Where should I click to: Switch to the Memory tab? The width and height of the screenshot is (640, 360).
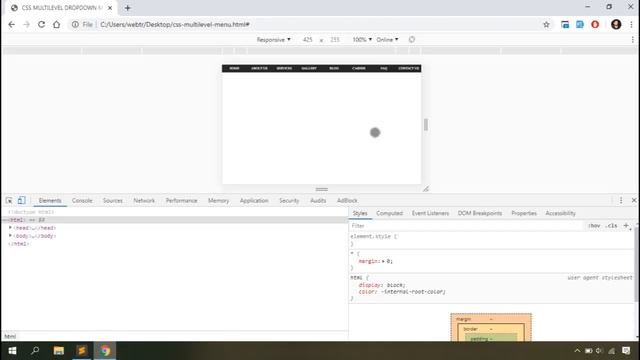coord(218,200)
